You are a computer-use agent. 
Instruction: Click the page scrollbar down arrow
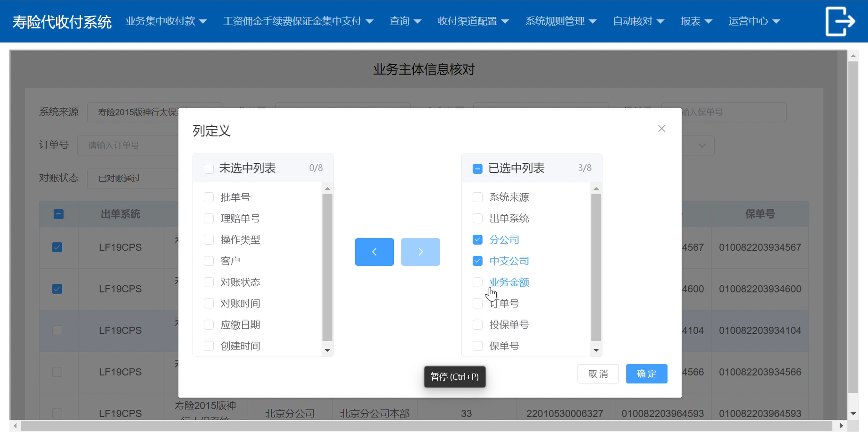(x=853, y=414)
